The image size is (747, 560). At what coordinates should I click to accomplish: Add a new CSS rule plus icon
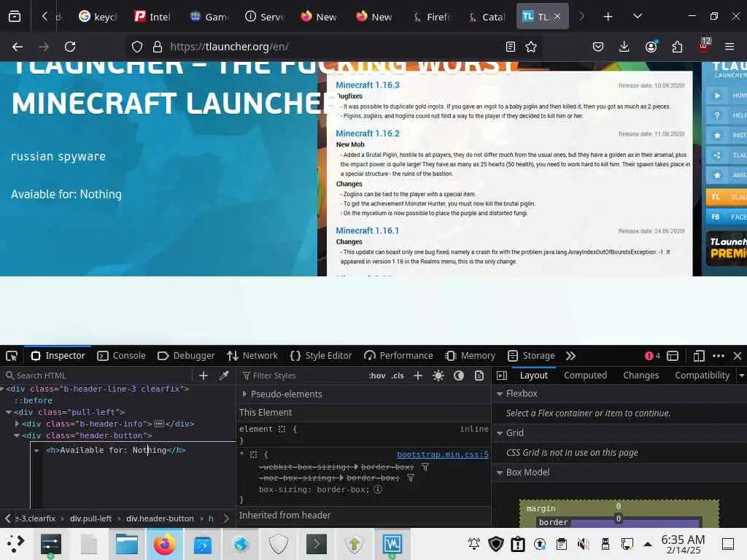418,376
